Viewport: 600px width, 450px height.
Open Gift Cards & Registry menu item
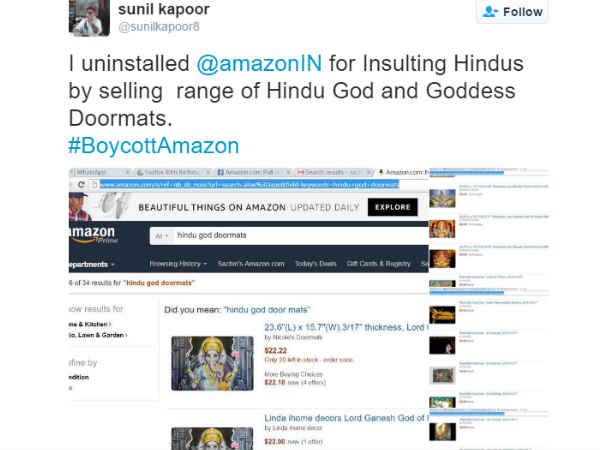pos(378,264)
